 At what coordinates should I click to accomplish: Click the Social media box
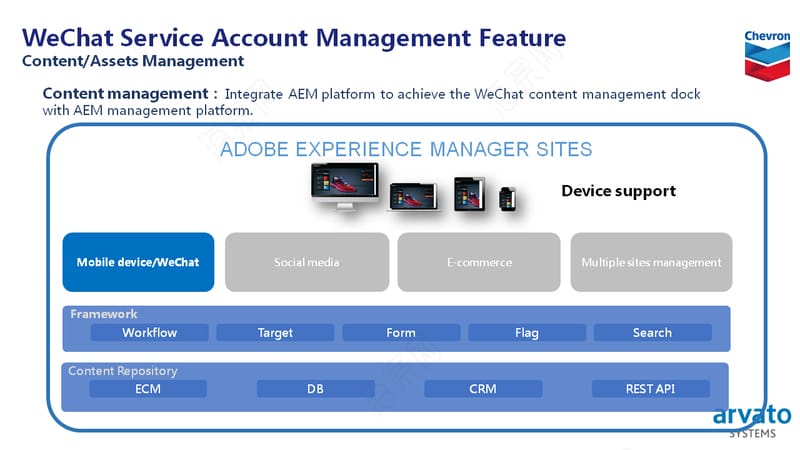pyautogui.click(x=307, y=262)
